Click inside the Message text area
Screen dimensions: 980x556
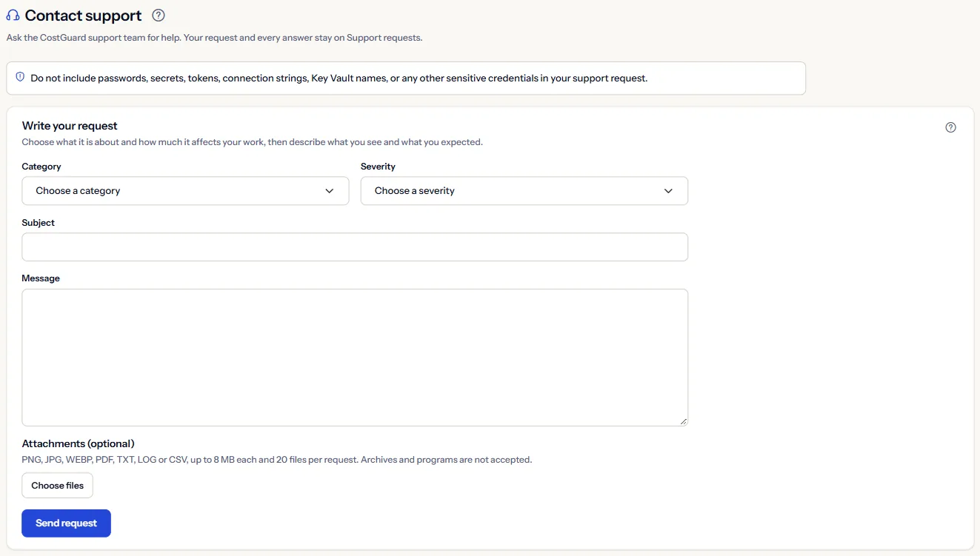355,358
